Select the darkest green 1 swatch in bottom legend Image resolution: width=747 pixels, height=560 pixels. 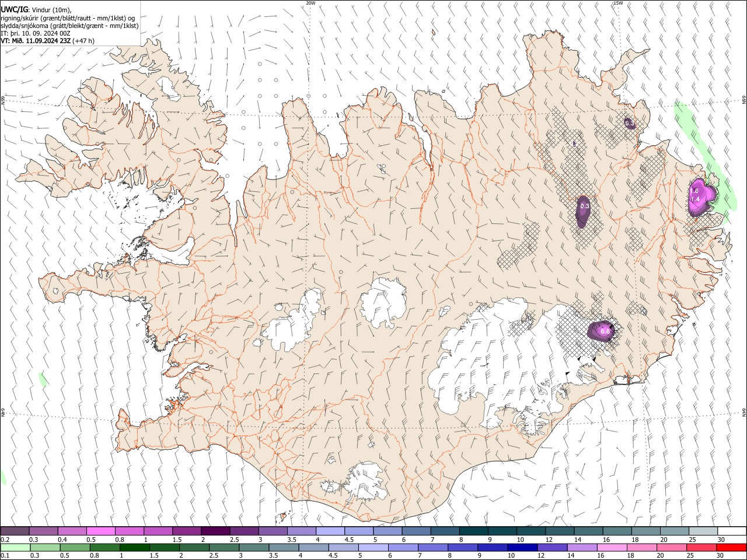(x=134, y=548)
